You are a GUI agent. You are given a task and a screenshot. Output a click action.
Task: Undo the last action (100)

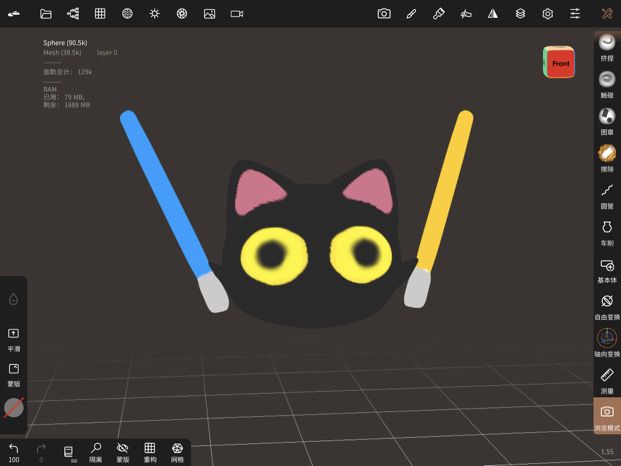click(14, 453)
